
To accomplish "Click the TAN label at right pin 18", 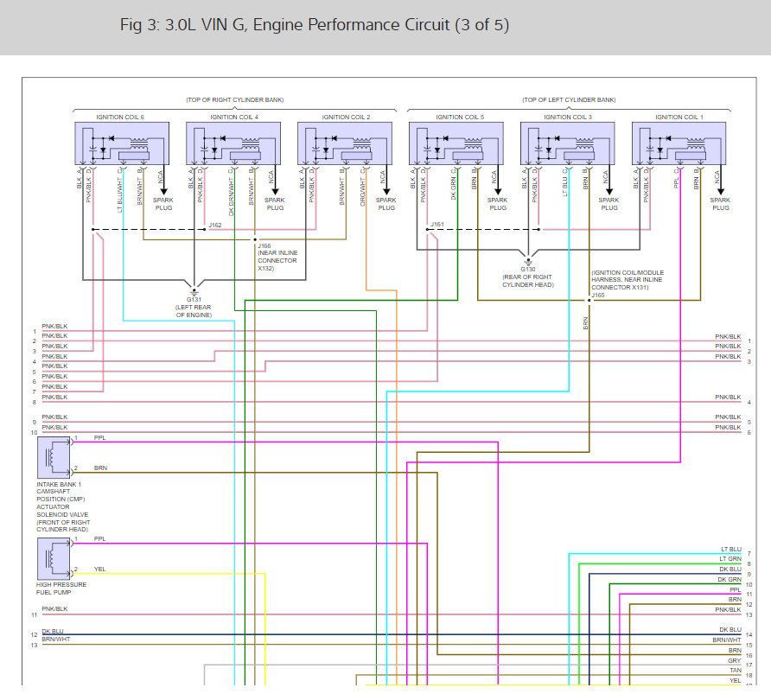I will tap(735, 671).
